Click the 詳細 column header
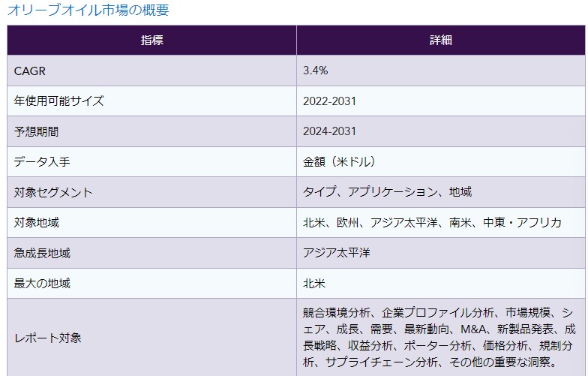Screen dimensions: 588x376 pos(441,41)
